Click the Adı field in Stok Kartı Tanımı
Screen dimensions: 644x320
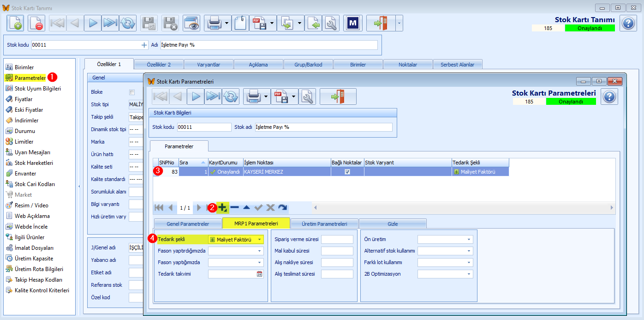point(269,45)
